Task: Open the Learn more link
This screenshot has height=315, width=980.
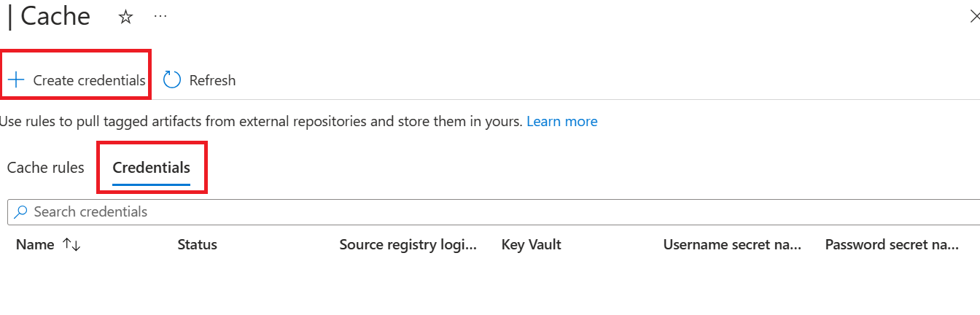Action: pos(561,122)
